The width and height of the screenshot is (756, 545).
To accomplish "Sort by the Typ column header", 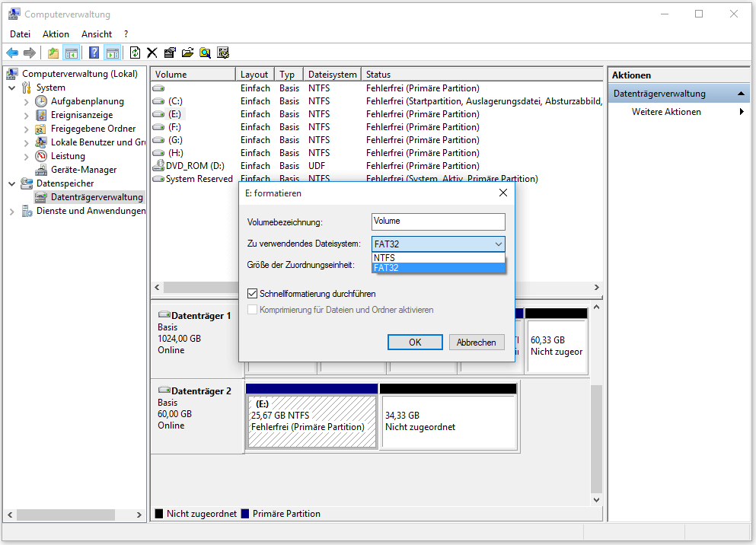I will click(289, 74).
